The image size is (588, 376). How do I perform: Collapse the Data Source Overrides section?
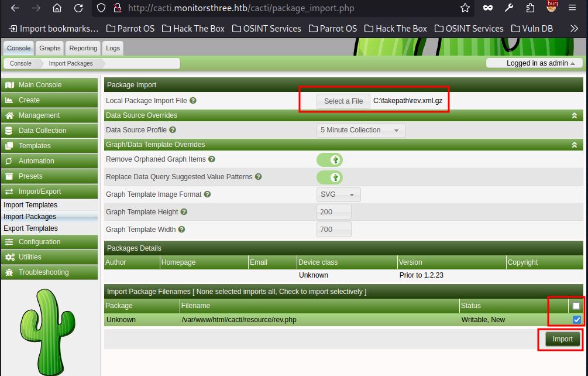(x=575, y=115)
